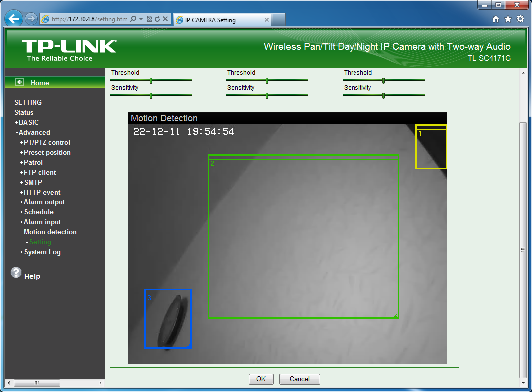Open System Log submenu

click(x=40, y=252)
